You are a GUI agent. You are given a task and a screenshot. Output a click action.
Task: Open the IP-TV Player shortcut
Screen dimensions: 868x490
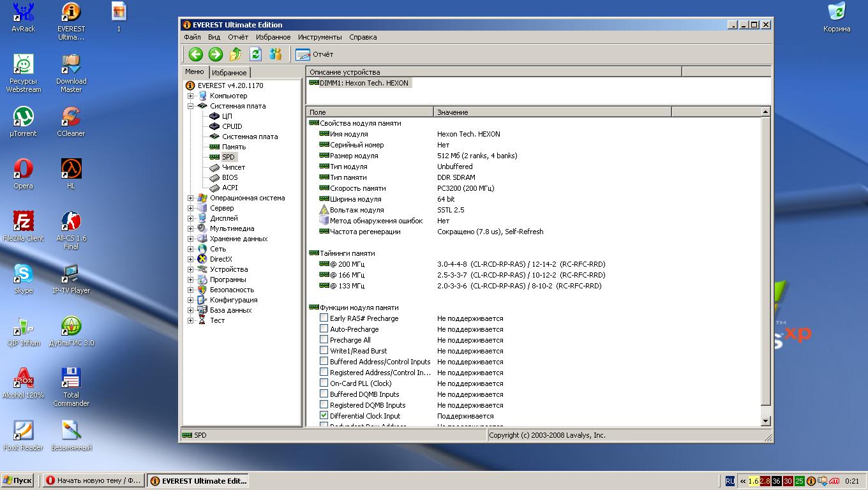(x=71, y=279)
